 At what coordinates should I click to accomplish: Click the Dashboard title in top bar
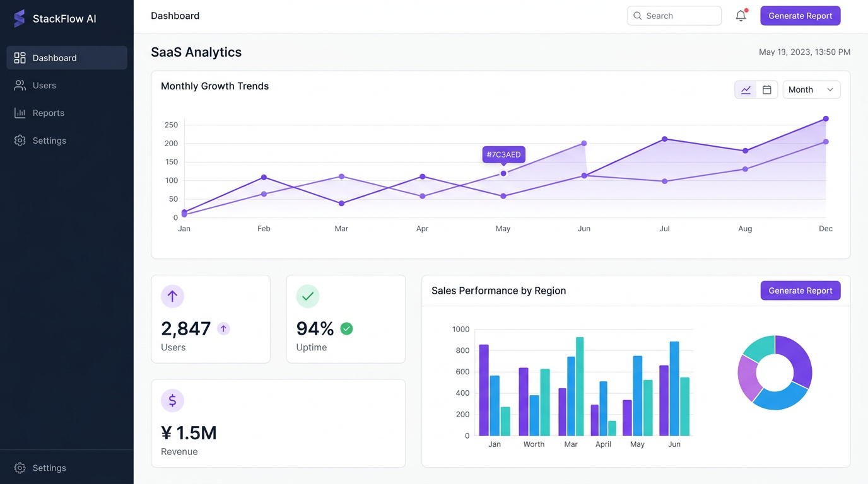(175, 16)
